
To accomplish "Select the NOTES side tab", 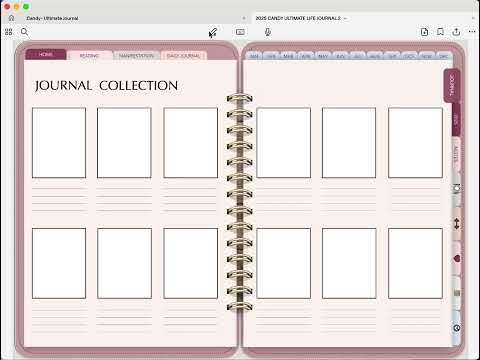I will (x=456, y=154).
